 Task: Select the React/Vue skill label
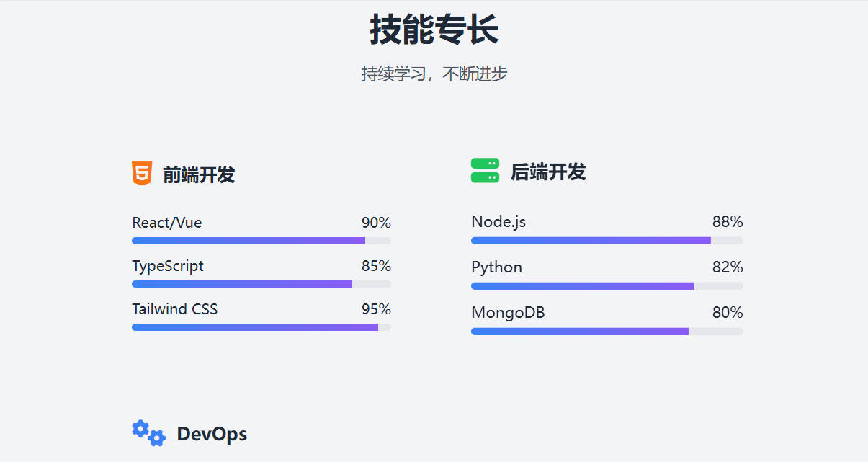click(x=167, y=223)
